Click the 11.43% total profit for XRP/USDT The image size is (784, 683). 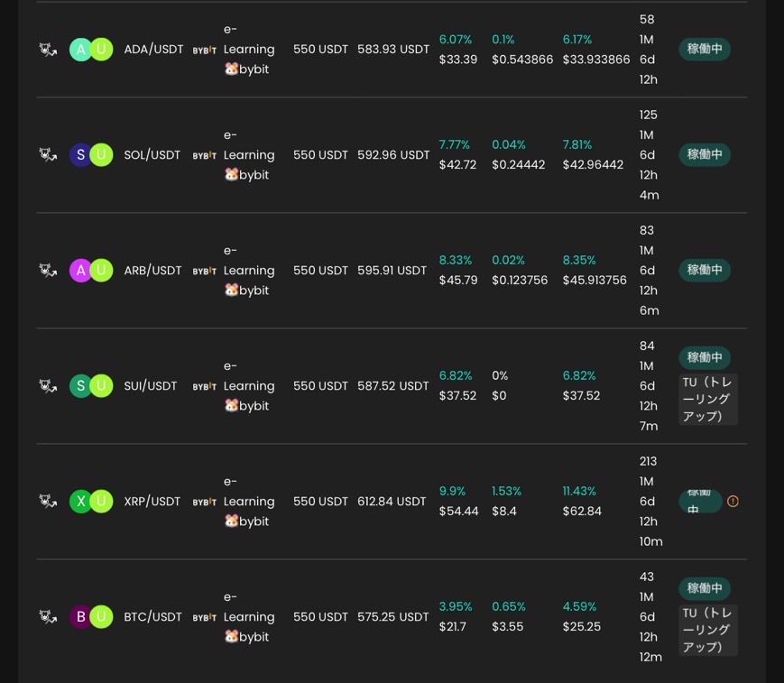pos(579,491)
